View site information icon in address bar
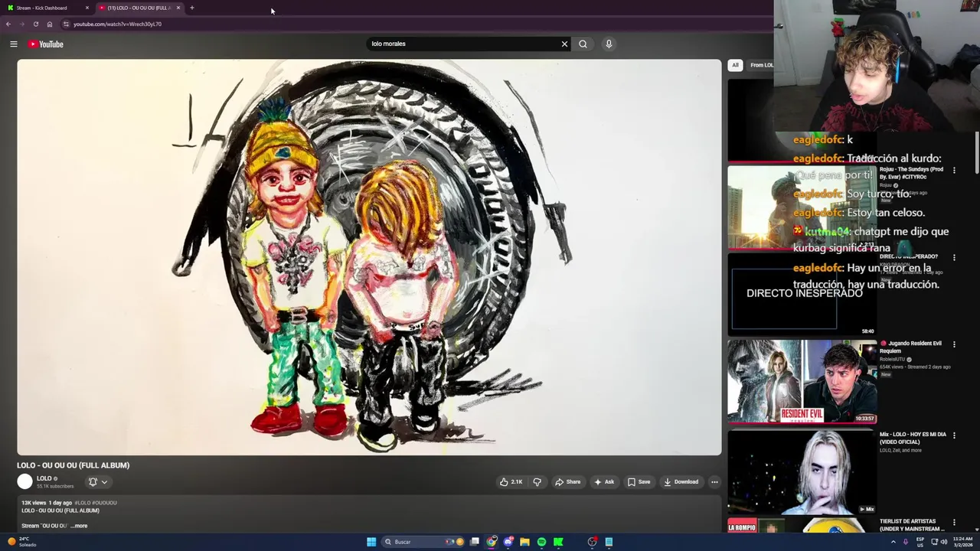Screen dimensions: 980x551 coord(67,24)
